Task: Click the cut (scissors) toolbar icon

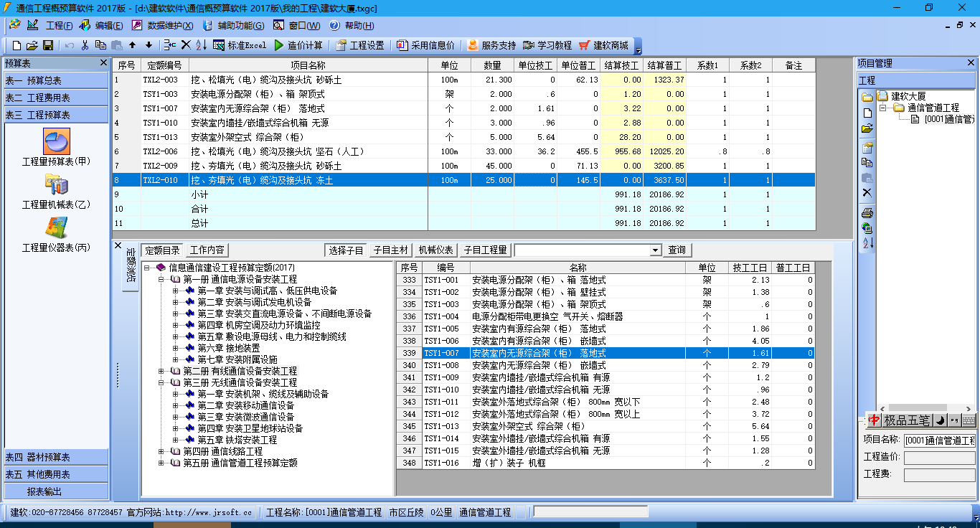Action: pos(85,44)
